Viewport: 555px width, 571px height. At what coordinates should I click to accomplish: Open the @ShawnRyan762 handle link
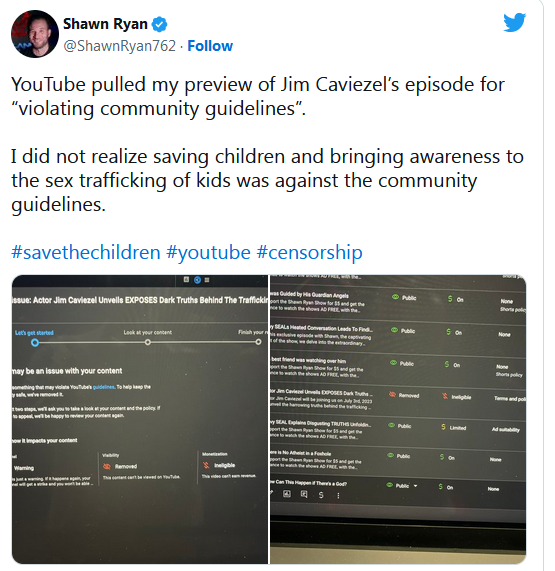point(120,46)
